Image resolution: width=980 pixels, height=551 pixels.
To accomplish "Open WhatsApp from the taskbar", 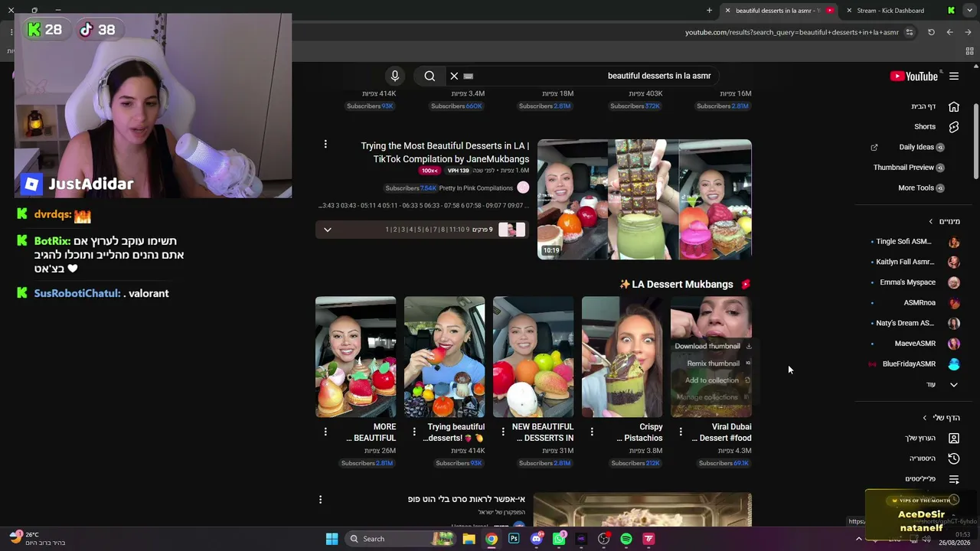I will (559, 539).
